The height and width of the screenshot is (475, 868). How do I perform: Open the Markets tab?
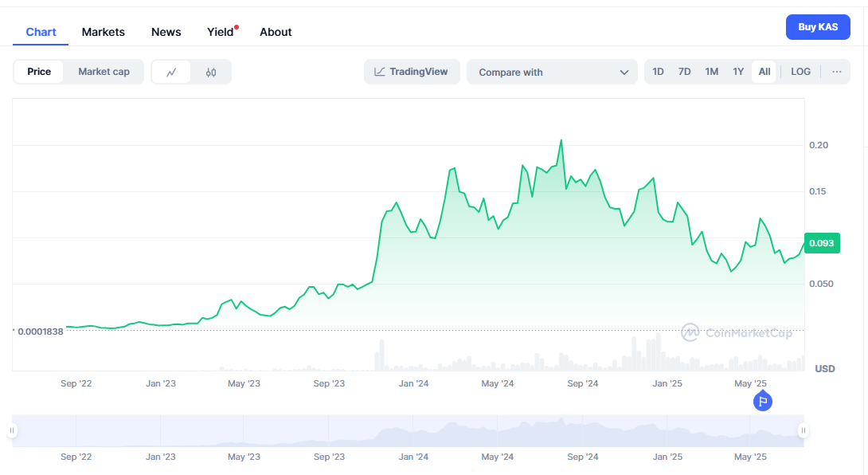pyautogui.click(x=103, y=32)
